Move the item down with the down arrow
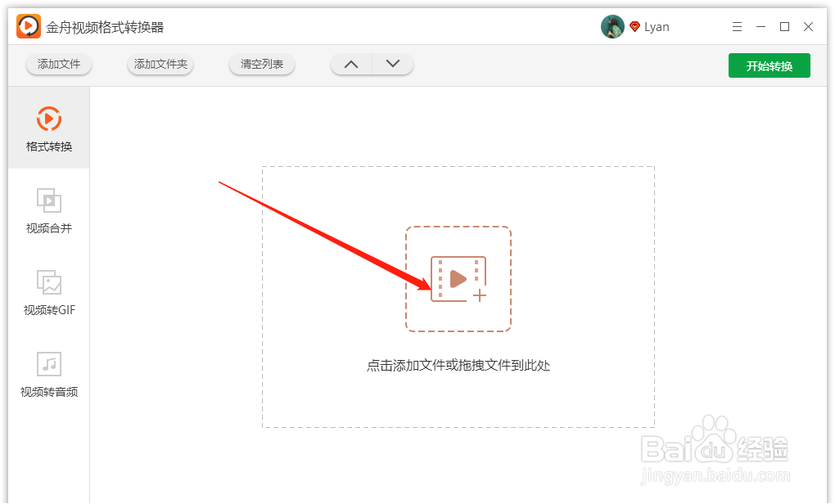The width and height of the screenshot is (835, 504). click(392, 64)
